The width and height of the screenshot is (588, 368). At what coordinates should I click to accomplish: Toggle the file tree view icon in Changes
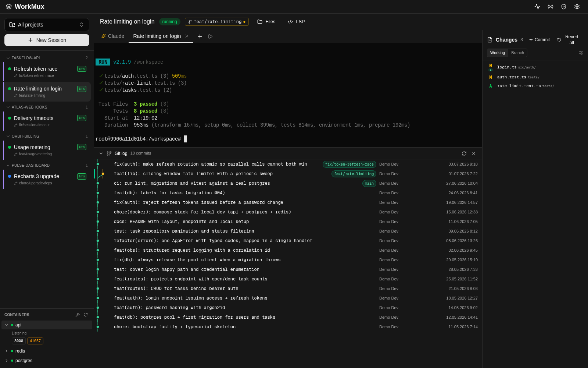pos(581,53)
